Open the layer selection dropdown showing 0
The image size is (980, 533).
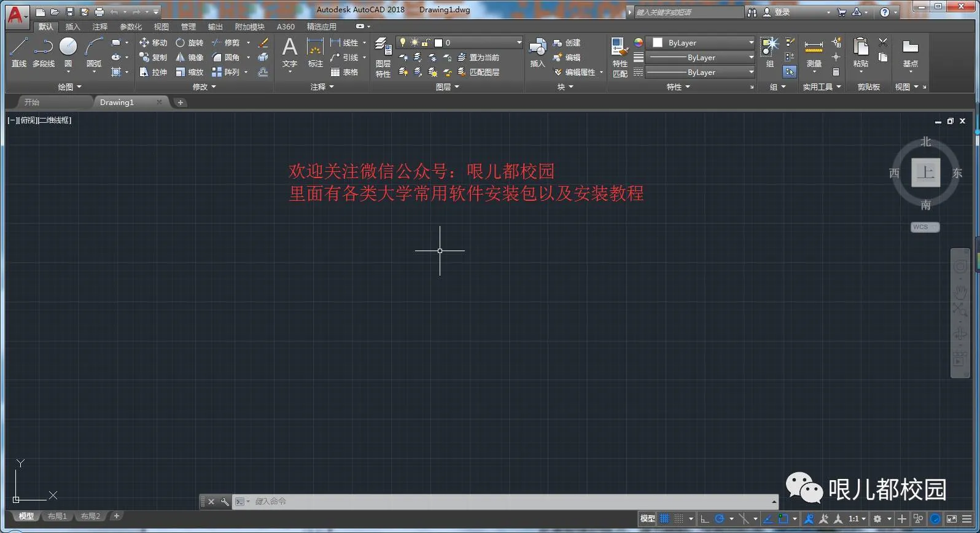coord(460,42)
